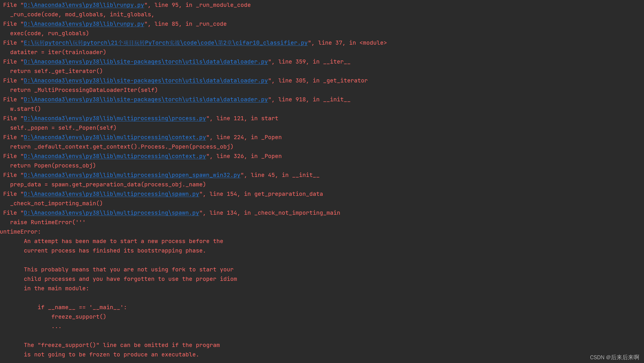This screenshot has width=644, height=363.
Task: Open runpy.py link at line 85
Action: pyautogui.click(x=84, y=24)
